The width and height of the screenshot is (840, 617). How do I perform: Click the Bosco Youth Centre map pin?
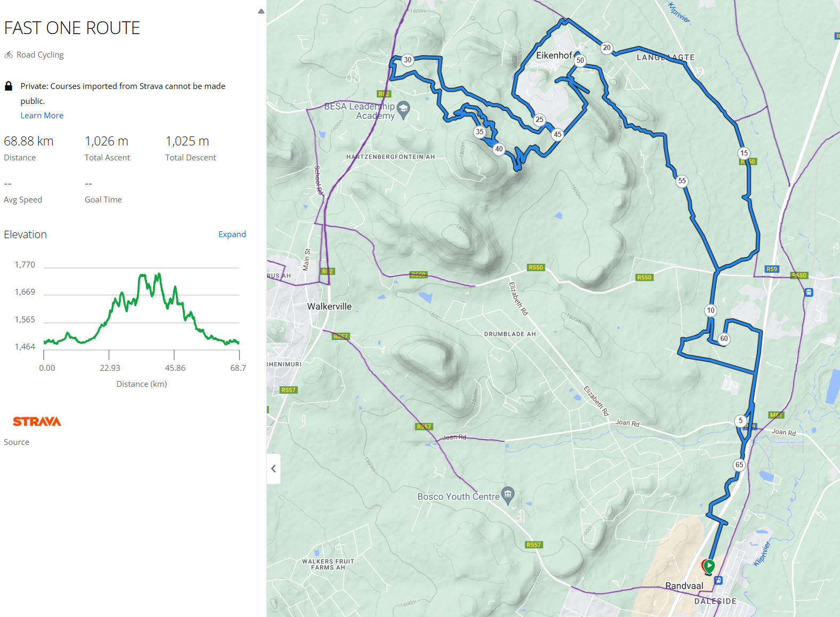pyautogui.click(x=508, y=494)
